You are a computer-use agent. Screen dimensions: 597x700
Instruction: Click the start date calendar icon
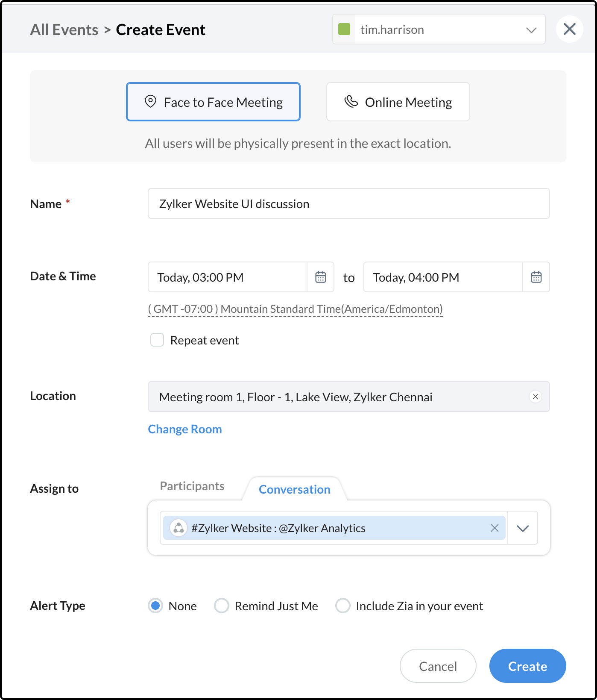pyautogui.click(x=320, y=277)
